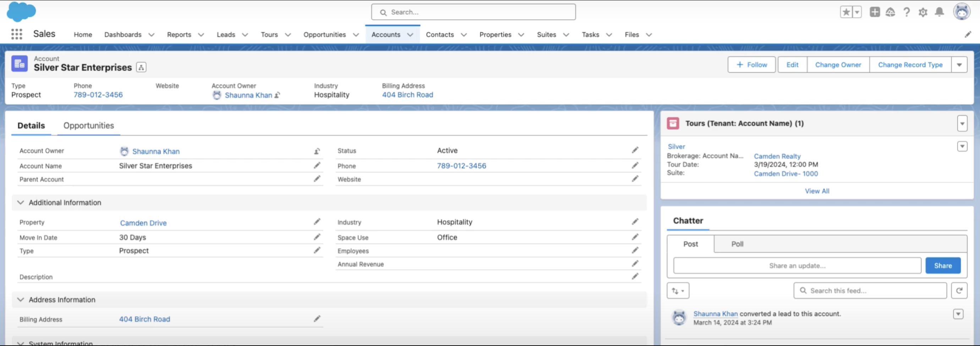980x346 pixels.
Task: Open Suites navigation tab
Action: click(546, 35)
